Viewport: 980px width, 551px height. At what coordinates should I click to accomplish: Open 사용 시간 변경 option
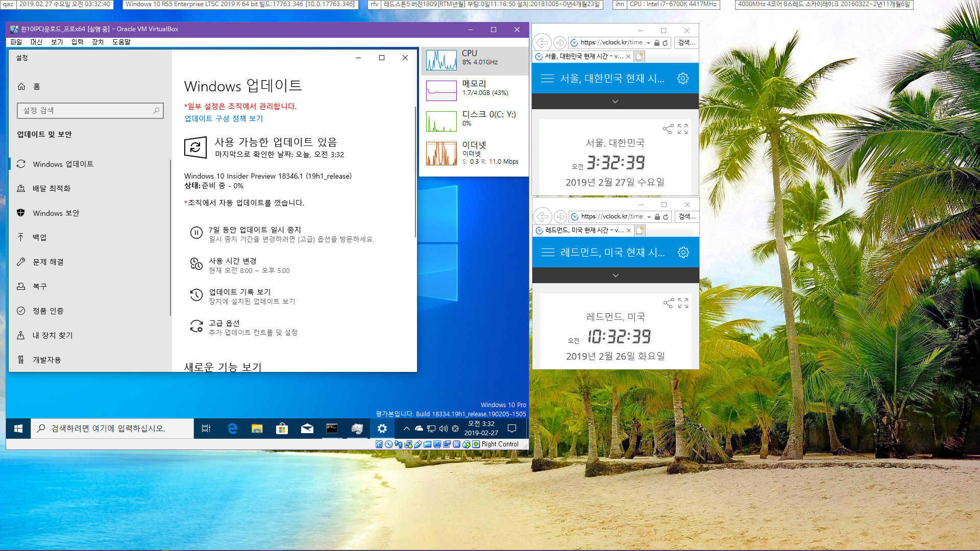point(240,265)
